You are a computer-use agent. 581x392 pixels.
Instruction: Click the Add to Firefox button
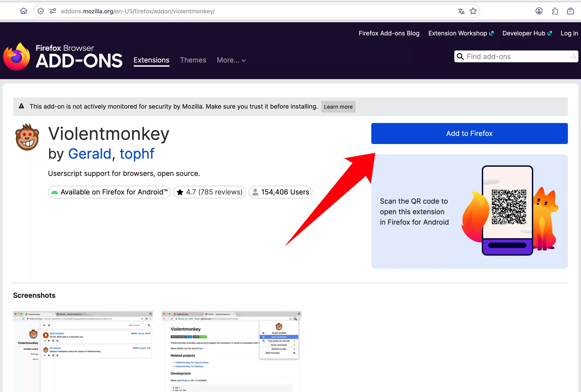(x=469, y=134)
